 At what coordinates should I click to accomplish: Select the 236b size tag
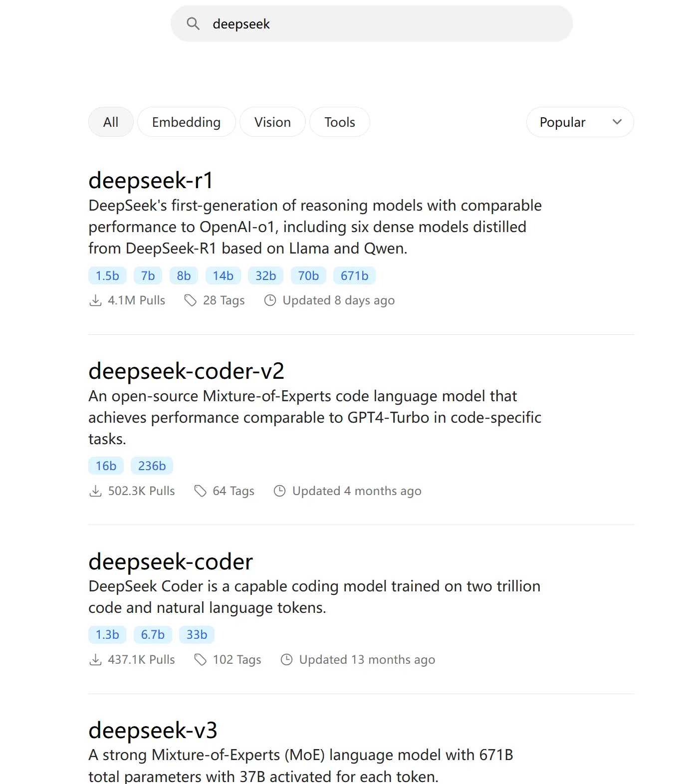[x=152, y=466]
